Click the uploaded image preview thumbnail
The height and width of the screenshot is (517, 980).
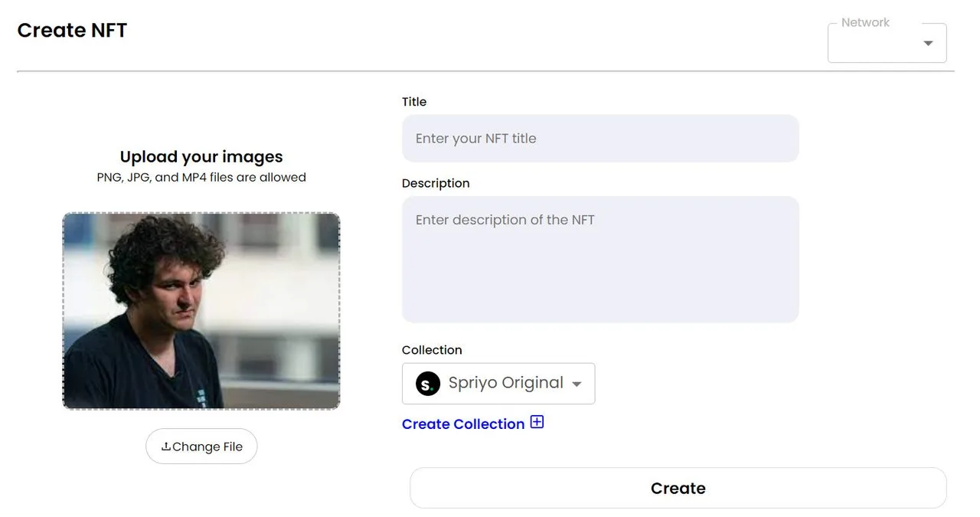201,311
